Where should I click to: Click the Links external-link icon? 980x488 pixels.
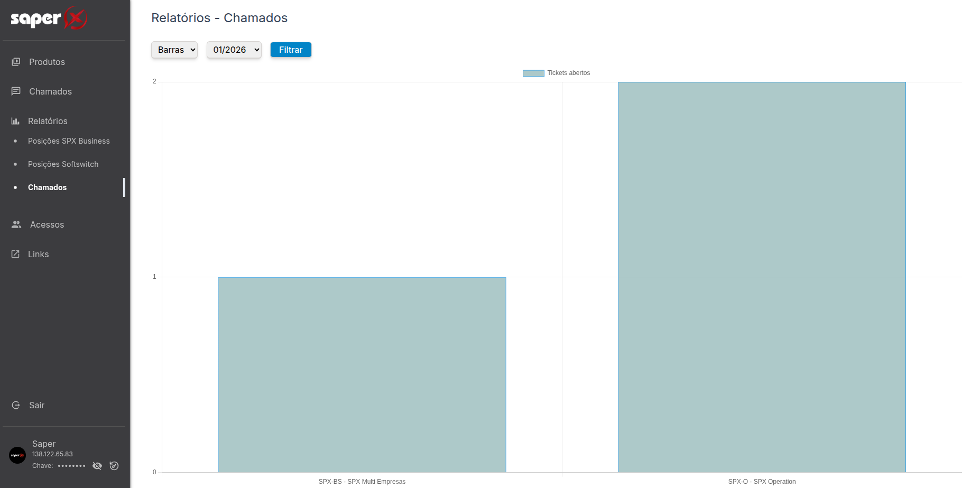coord(15,254)
